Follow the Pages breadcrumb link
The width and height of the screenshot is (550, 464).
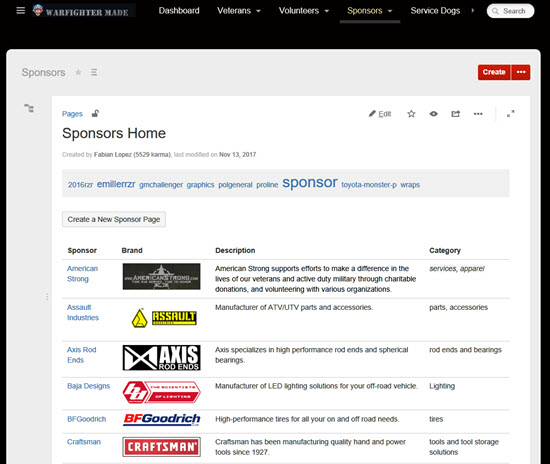72,114
